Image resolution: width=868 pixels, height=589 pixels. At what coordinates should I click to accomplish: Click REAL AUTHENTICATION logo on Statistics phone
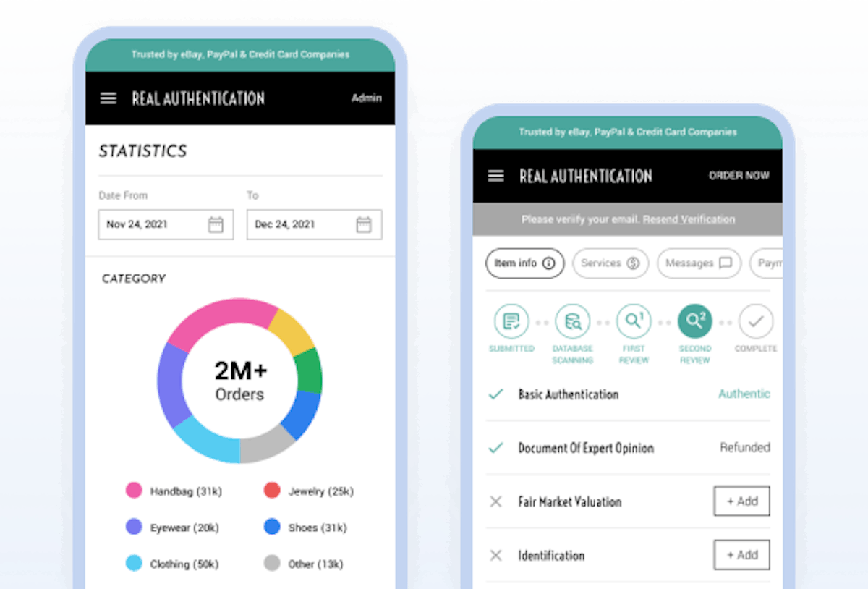(198, 98)
